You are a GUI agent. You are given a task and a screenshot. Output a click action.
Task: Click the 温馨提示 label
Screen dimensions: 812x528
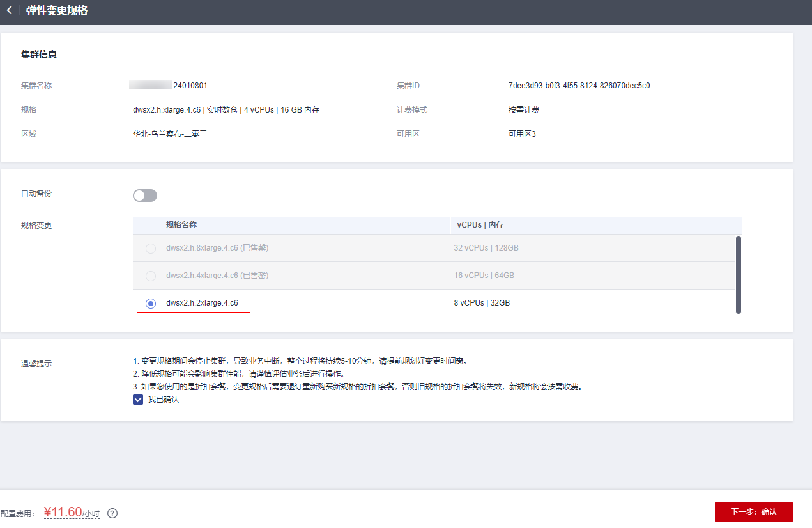(x=36, y=364)
